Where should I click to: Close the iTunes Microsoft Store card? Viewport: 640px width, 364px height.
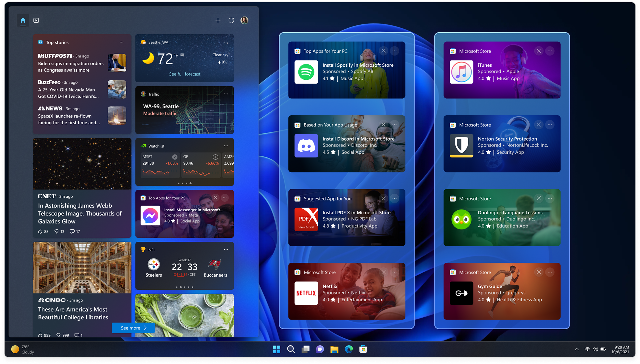539,51
